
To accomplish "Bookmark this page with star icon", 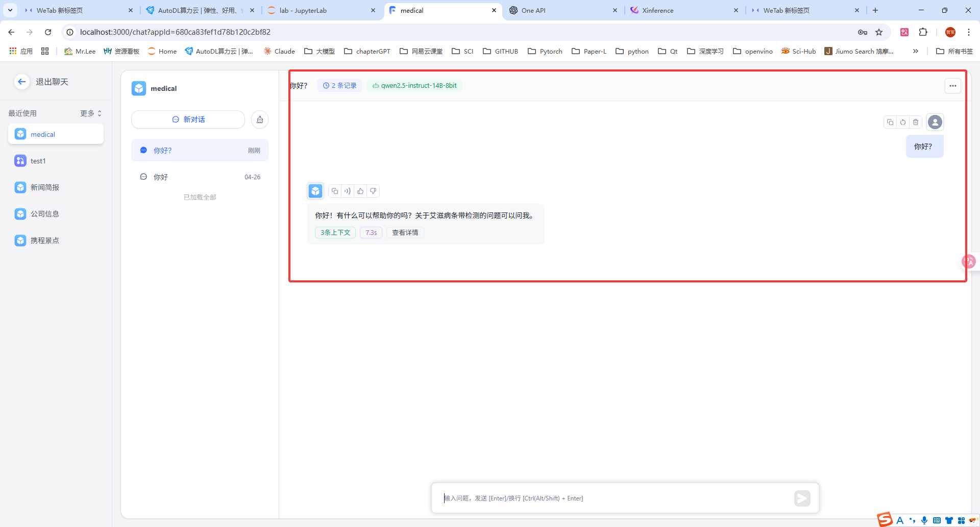I will pyautogui.click(x=879, y=32).
